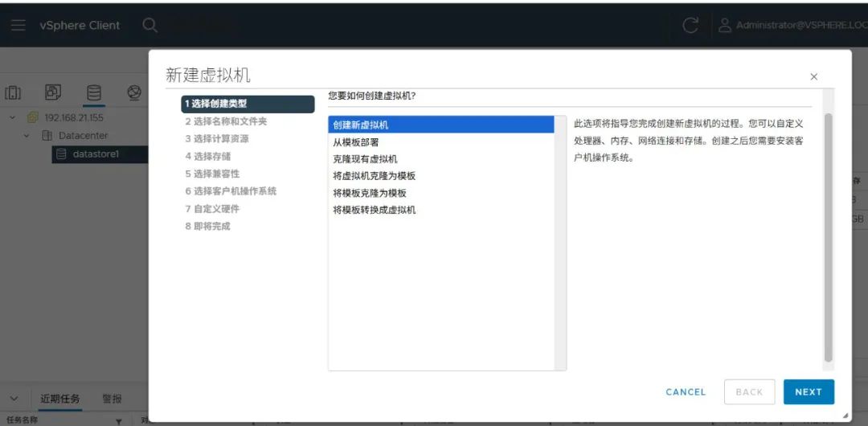Click the dialog's vertical scrollbar
The image size is (868, 426).
[828, 237]
